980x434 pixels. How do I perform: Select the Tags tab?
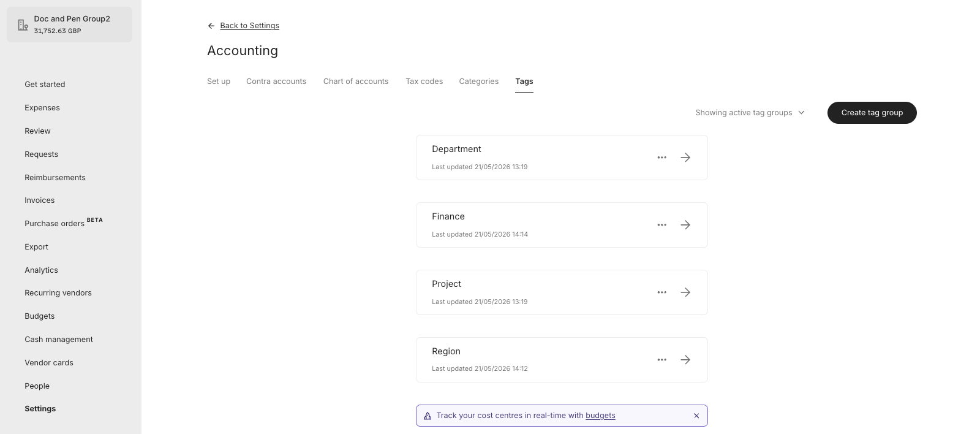tap(524, 82)
